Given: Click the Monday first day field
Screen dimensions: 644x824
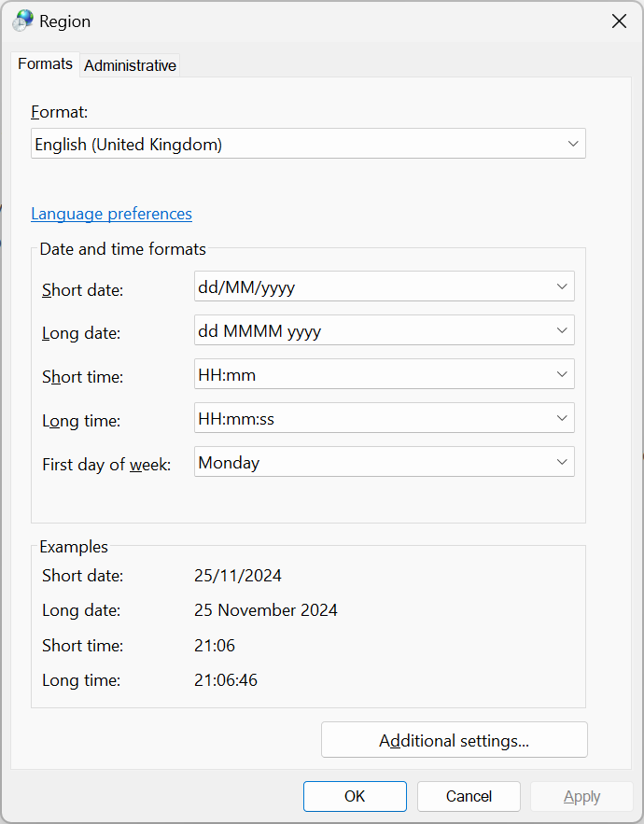Looking at the screenshot, I should 385,462.
